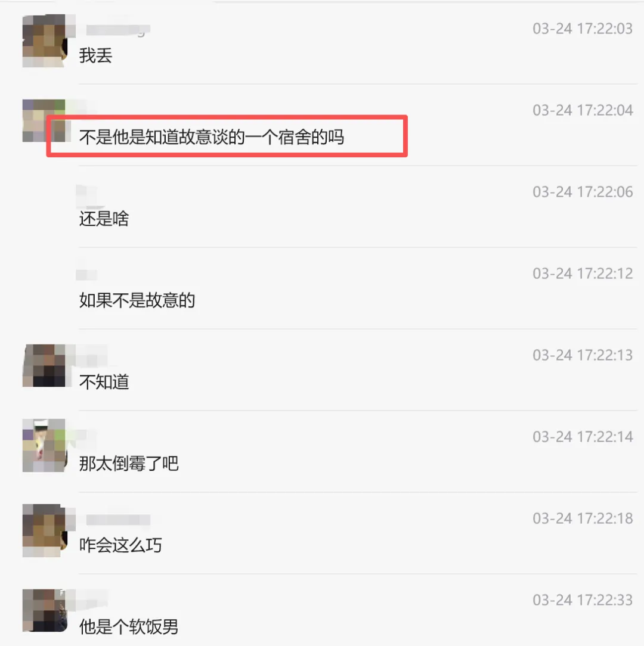This screenshot has height=646, width=644.
Task: Click the timestamp 03-24 17:22:33
Action: pos(583,600)
